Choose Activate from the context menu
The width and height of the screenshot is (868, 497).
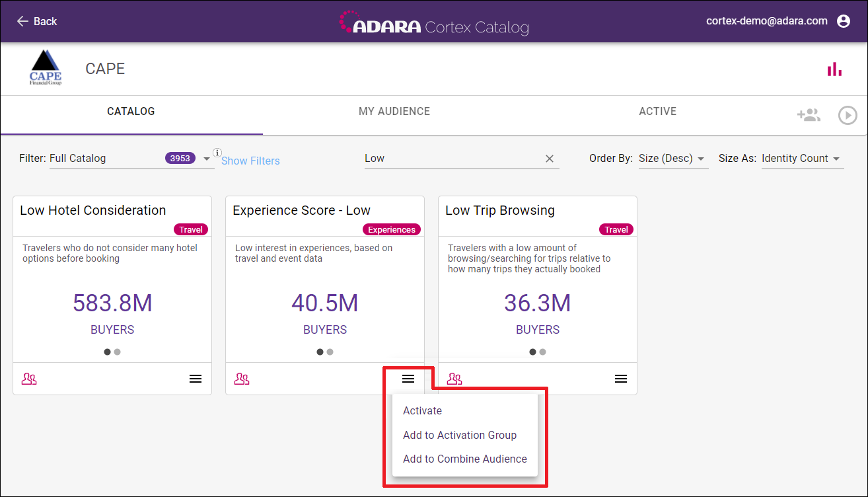[x=465, y=410]
